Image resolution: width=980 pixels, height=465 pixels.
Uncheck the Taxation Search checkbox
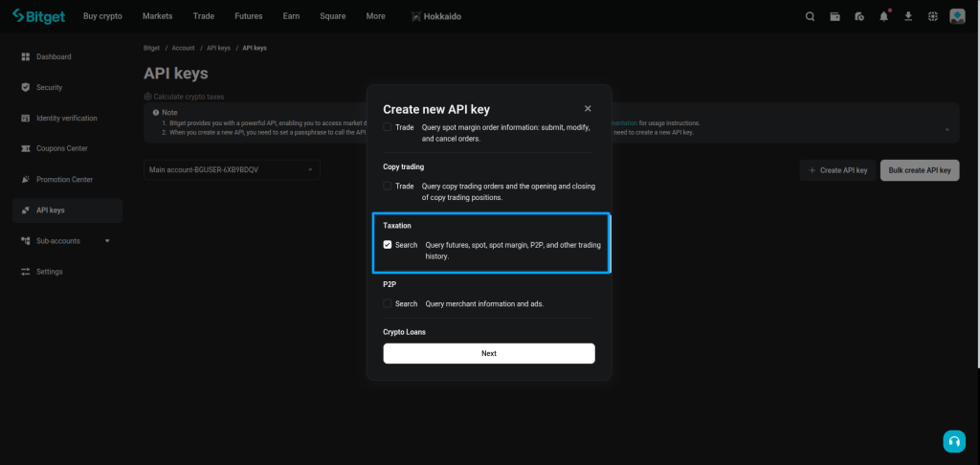tap(388, 245)
